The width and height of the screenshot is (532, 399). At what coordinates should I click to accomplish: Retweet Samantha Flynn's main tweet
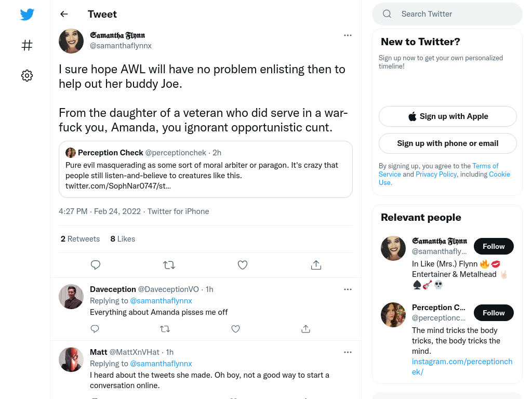[x=169, y=264]
